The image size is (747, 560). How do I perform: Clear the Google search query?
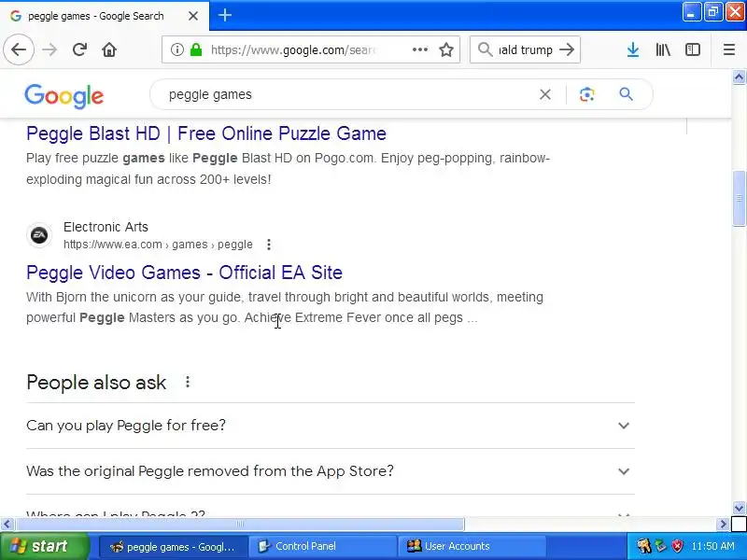click(545, 94)
